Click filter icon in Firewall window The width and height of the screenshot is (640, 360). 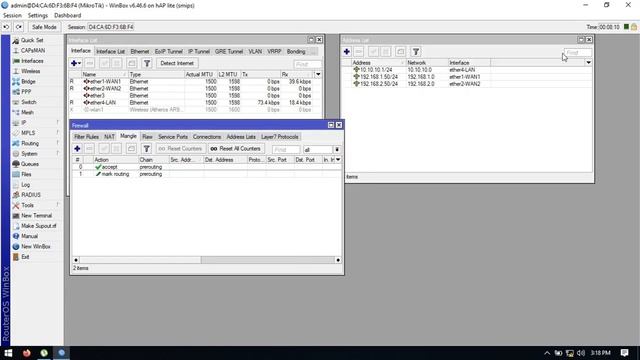pyautogui.click(x=147, y=149)
